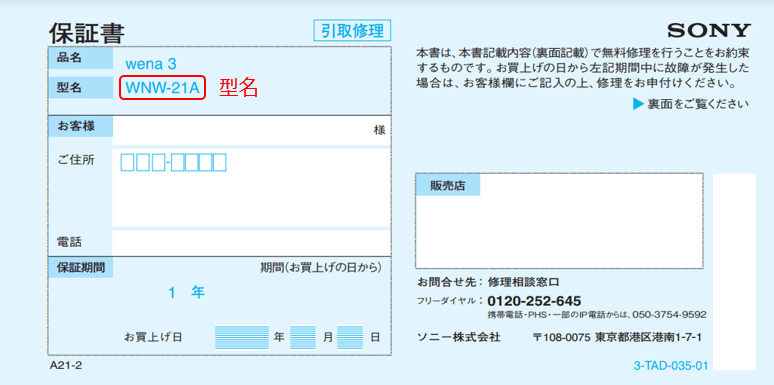Click the striped purchase month field before 月
This screenshot has height=385, width=774.
tap(303, 338)
